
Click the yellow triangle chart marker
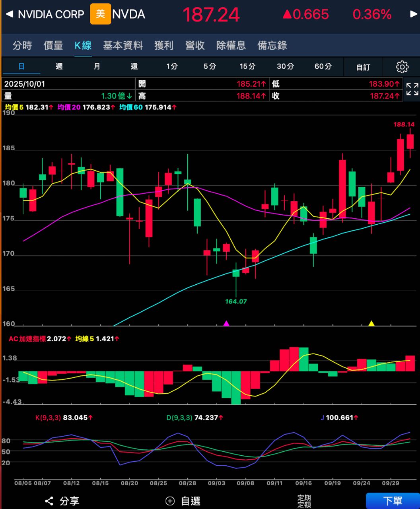point(371,323)
